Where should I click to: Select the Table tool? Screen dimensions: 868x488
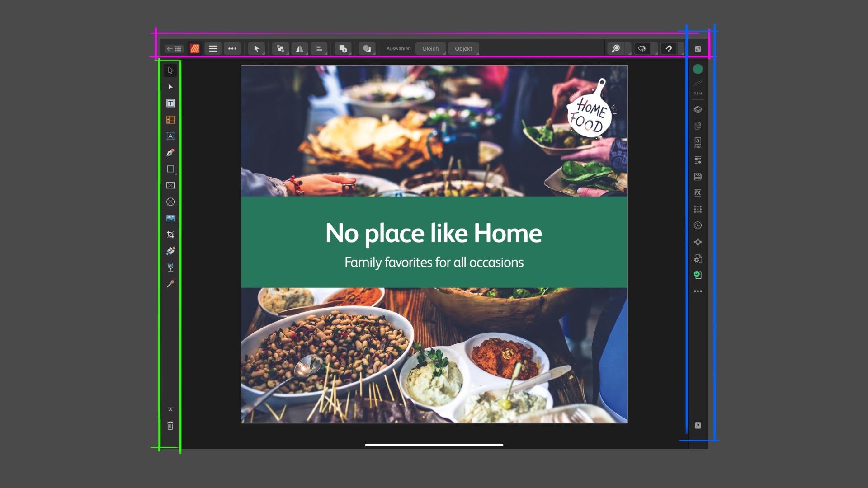170,120
